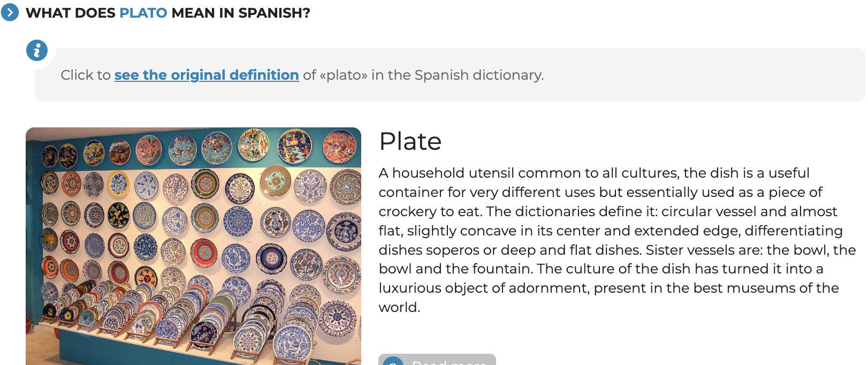Click the blue word PLATO in the heading
The image size is (868, 365).
pyautogui.click(x=143, y=13)
